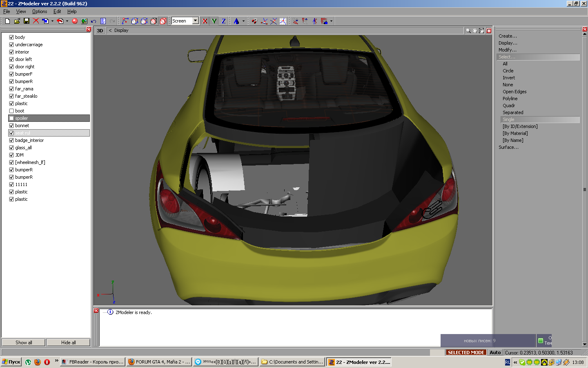Screen dimensions: 588x368
Task: Enable the boot object checkbox
Action: tap(11, 111)
